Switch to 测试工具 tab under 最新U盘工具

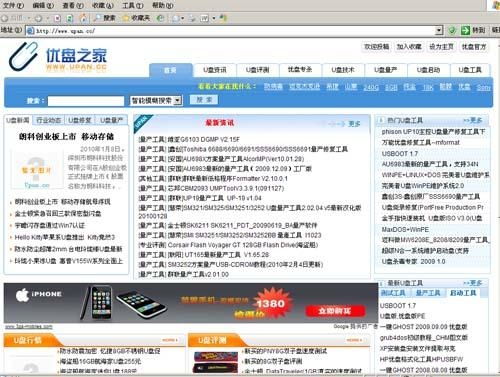point(393,293)
